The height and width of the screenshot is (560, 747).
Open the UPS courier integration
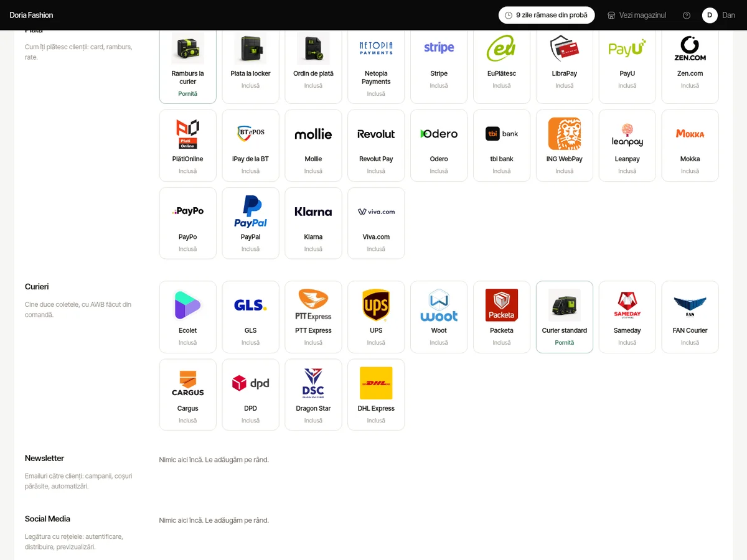click(376, 317)
